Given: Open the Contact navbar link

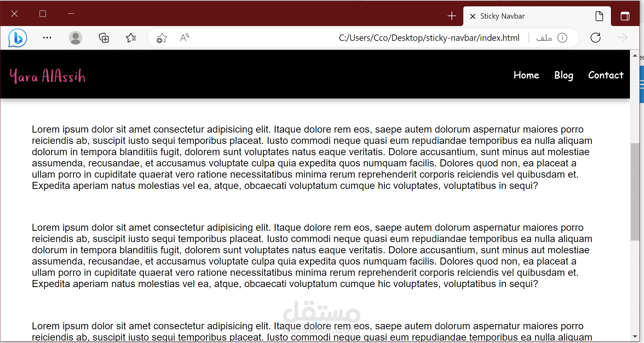Looking at the screenshot, I should pyautogui.click(x=606, y=75).
